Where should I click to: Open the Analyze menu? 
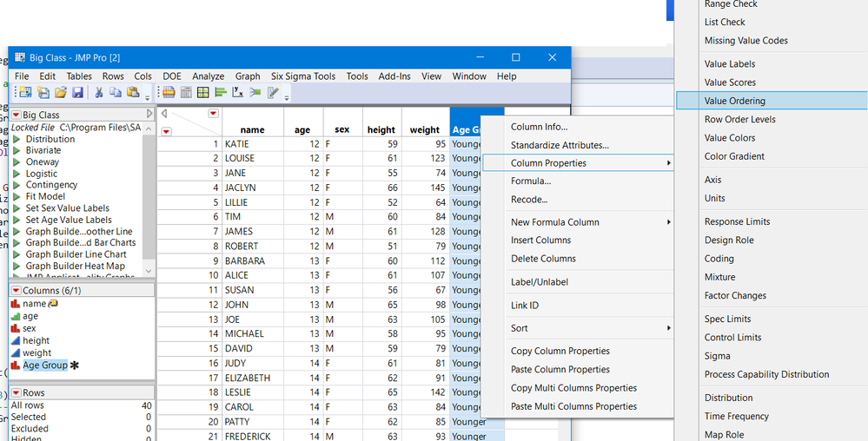click(208, 76)
